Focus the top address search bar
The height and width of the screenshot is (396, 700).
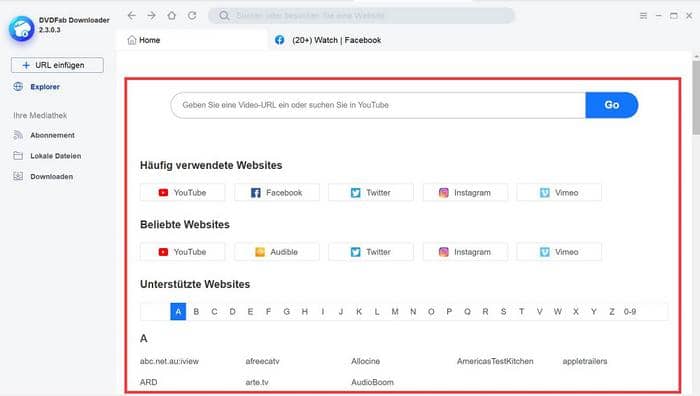362,16
